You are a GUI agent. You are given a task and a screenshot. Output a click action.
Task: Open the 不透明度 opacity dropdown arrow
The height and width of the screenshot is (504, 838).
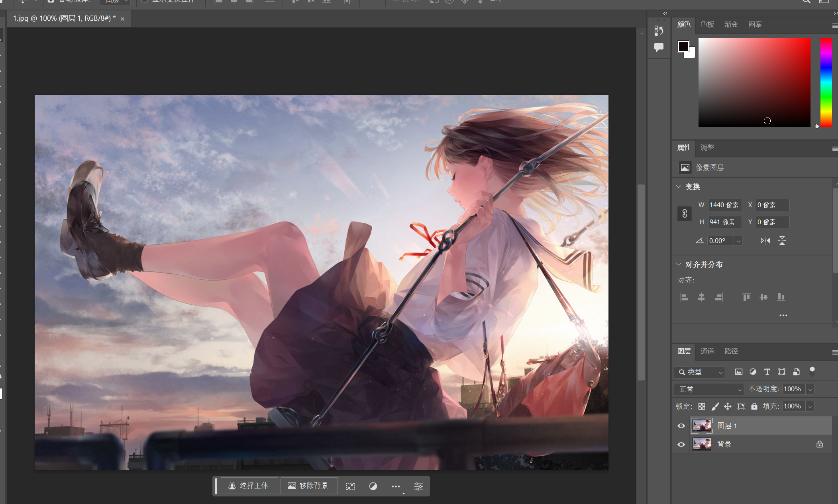810,389
